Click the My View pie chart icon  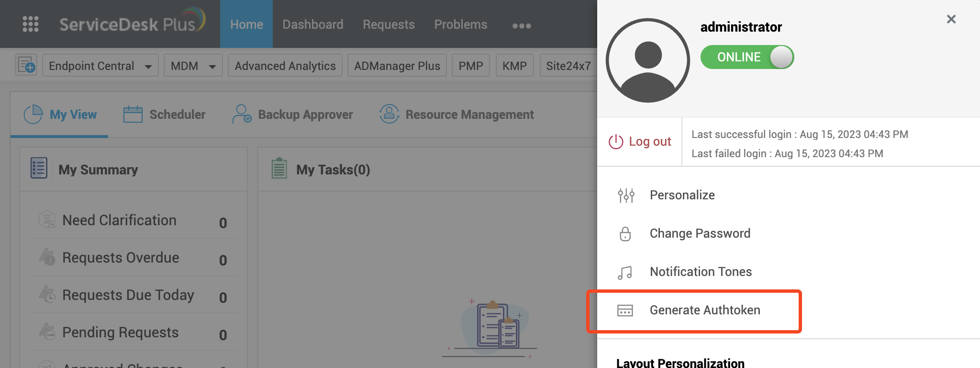33,115
